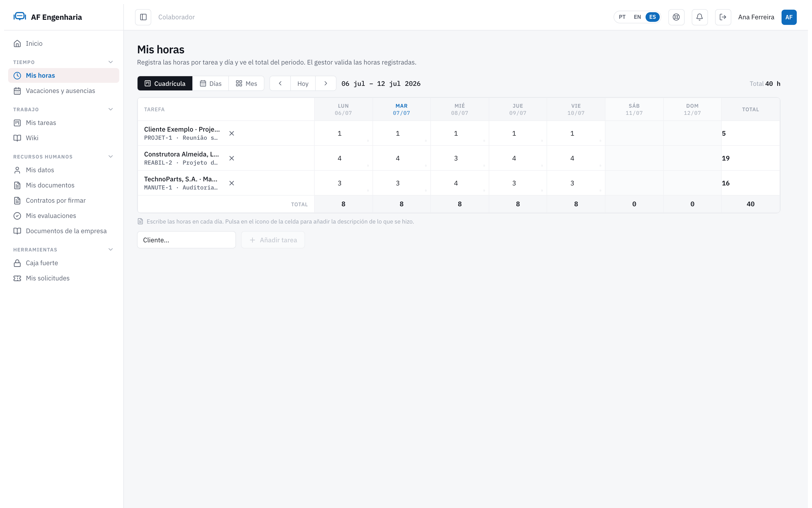The image size is (812, 508).
Task: Open the notifications bell
Action: (x=700, y=17)
